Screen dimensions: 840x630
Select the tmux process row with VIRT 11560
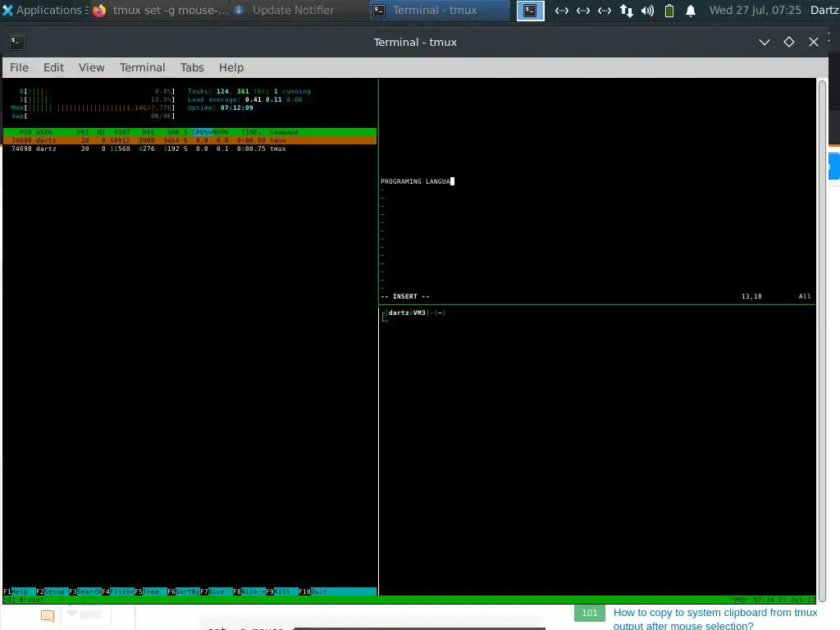pos(189,149)
